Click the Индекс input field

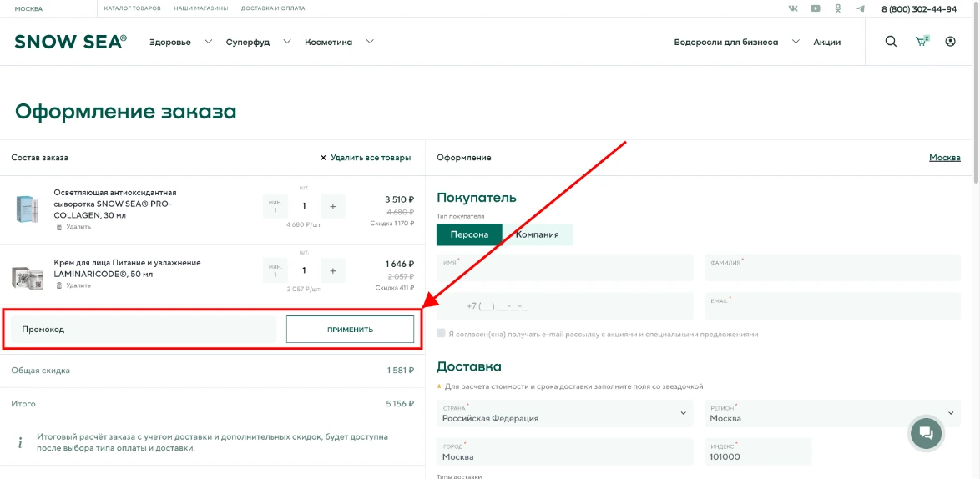(x=758, y=451)
